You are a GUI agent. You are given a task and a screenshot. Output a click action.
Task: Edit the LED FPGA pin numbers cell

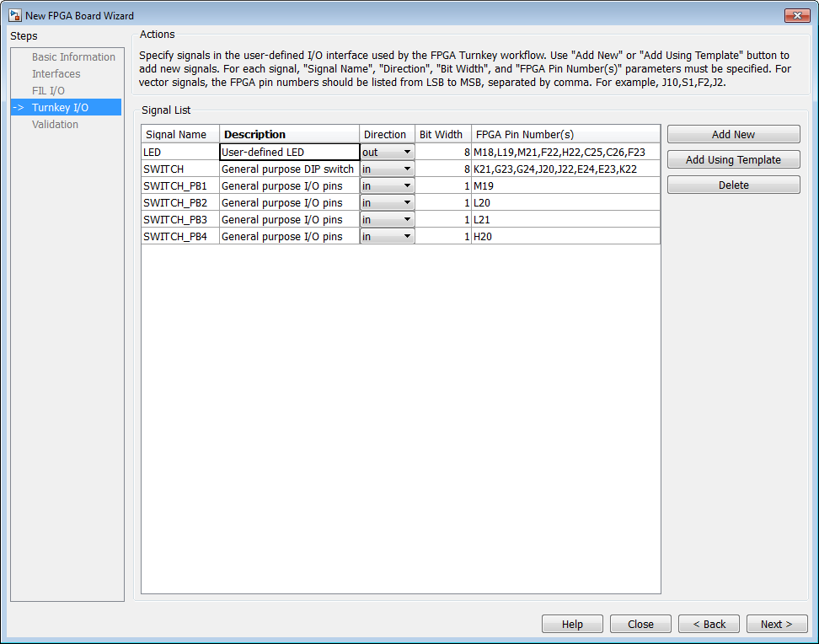point(565,152)
